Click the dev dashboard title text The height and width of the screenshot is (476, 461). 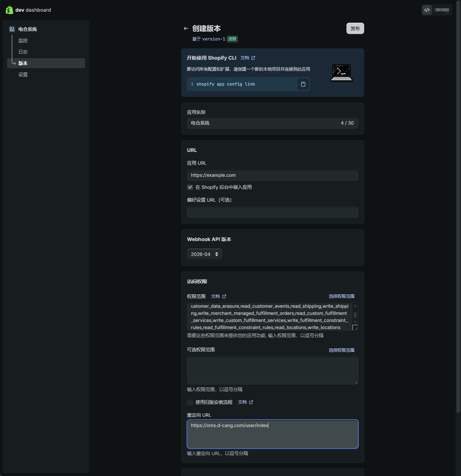pyautogui.click(x=33, y=10)
